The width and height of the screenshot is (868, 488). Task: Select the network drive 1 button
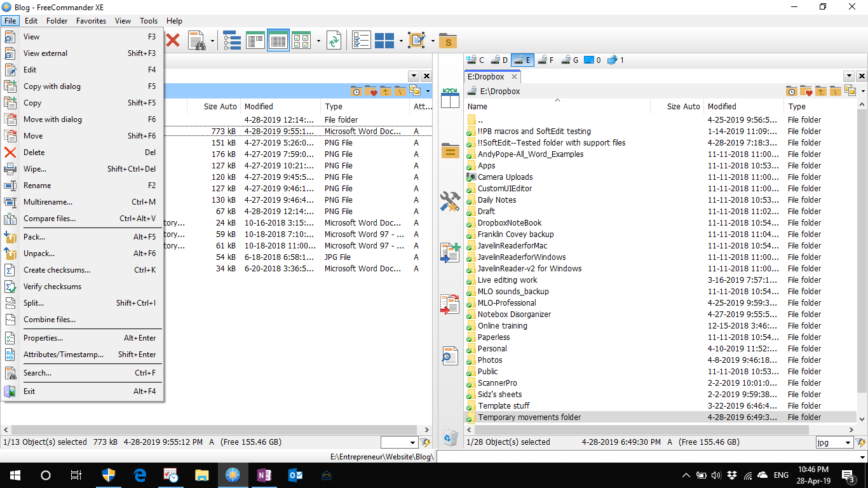point(615,60)
